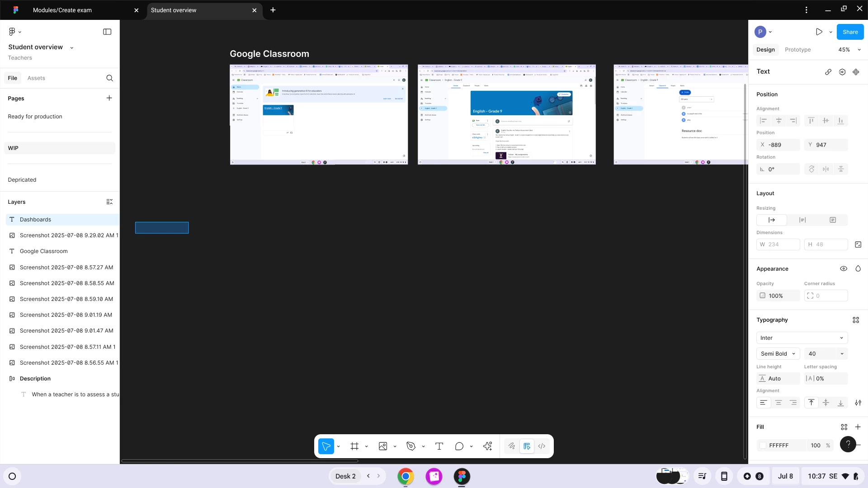Toggle Appearance visibility eye icon
The height and width of the screenshot is (488, 868).
pyautogui.click(x=844, y=269)
